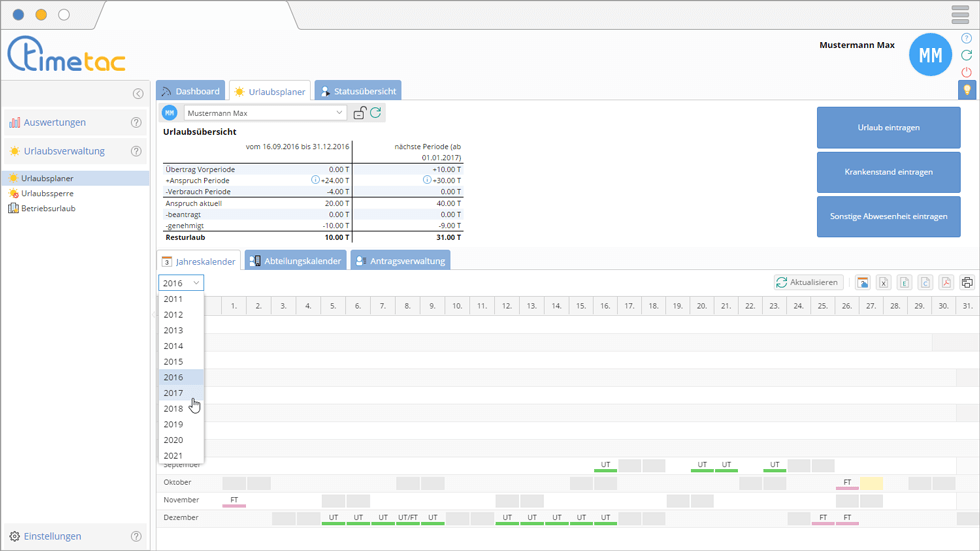
Task: Click the help question mark beside avatar
Action: point(966,38)
